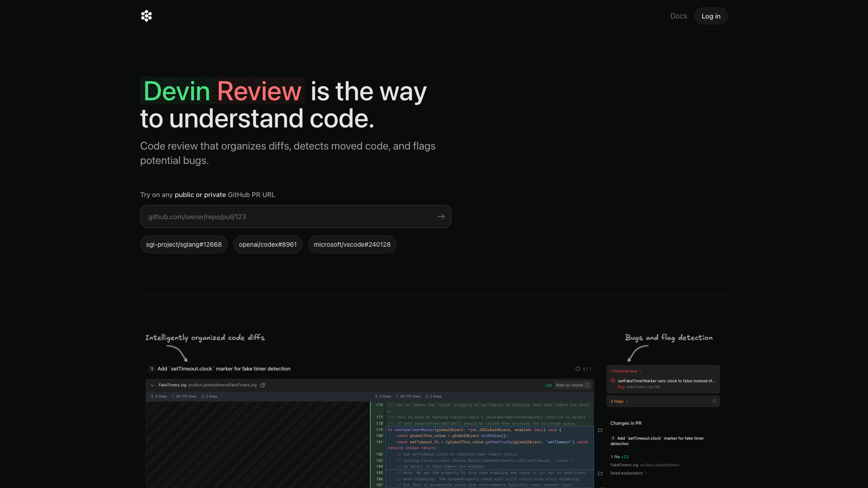Click the Log in button
This screenshot has width=868, height=488.
[711, 16]
